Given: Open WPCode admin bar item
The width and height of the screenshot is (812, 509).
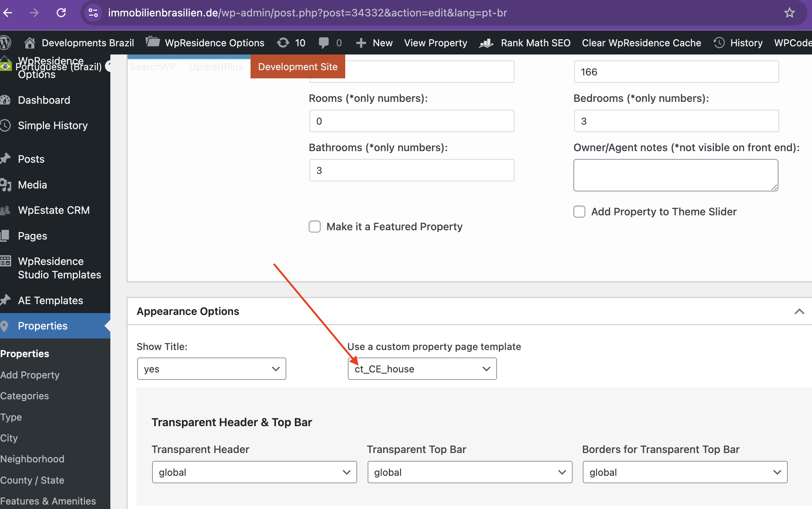Looking at the screenshot, I should (x=793, y=43).
